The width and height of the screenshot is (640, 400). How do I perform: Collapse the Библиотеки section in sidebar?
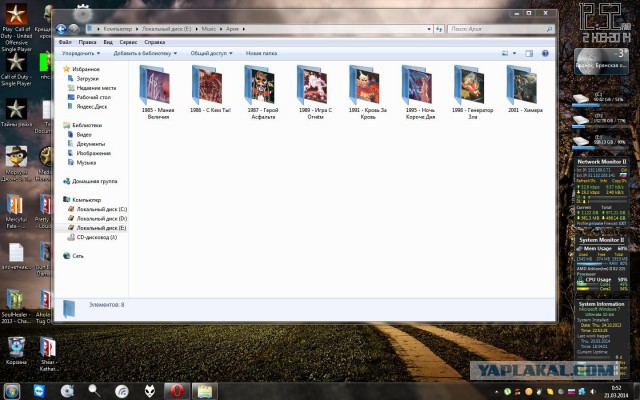(82, 125)
